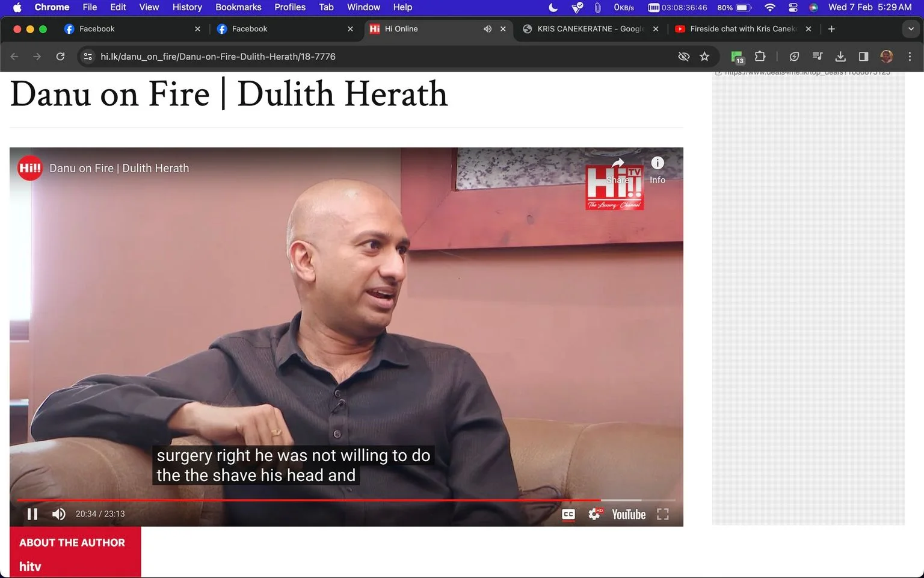Open the Chrome downloads icon

(x=840, y=57)
